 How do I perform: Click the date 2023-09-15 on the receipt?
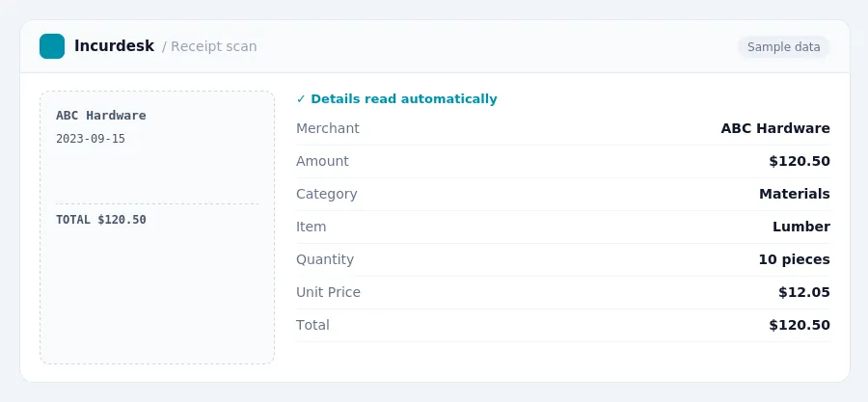tap(91, 139)
